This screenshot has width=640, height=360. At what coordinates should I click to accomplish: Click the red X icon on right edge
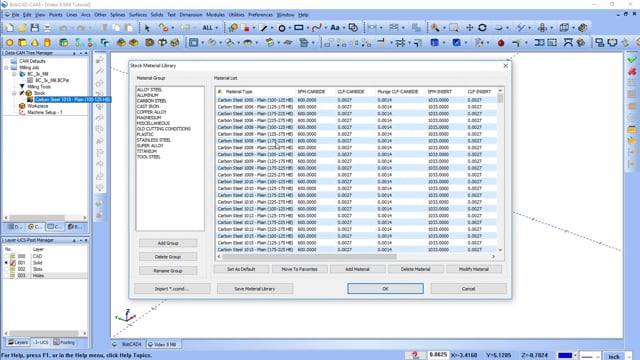[x=632, y=72]
